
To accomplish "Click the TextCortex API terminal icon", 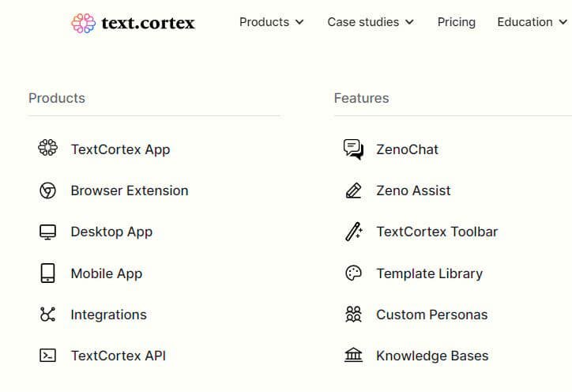I will coord(47,356).
